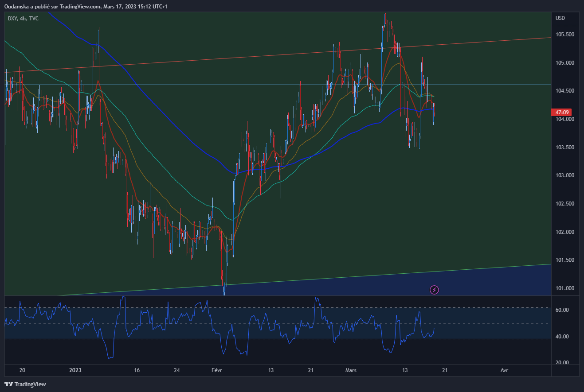Click the Avr date label on time axis
Image resolution: width=584 pixels, height=392 pixels.
[x=504, y=370]
